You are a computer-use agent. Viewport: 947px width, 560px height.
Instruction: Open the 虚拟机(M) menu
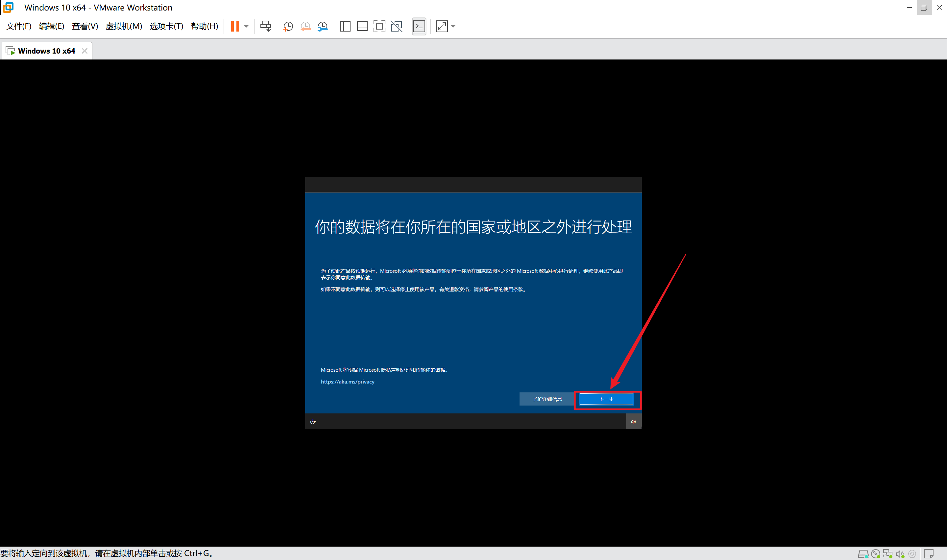click(x=124, y=26)
